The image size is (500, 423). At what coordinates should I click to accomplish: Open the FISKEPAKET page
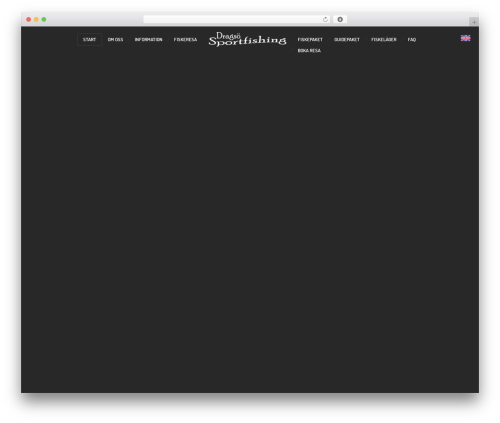point(310,39)
